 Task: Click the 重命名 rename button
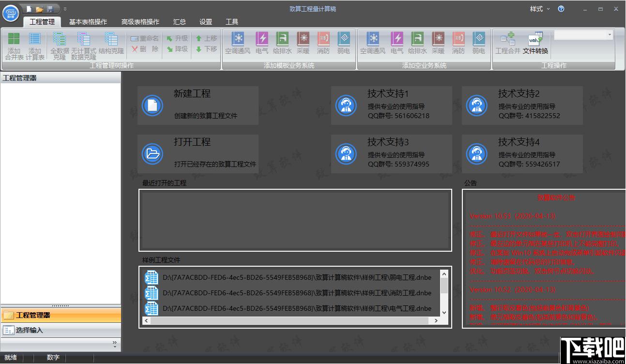click(145, 38)
